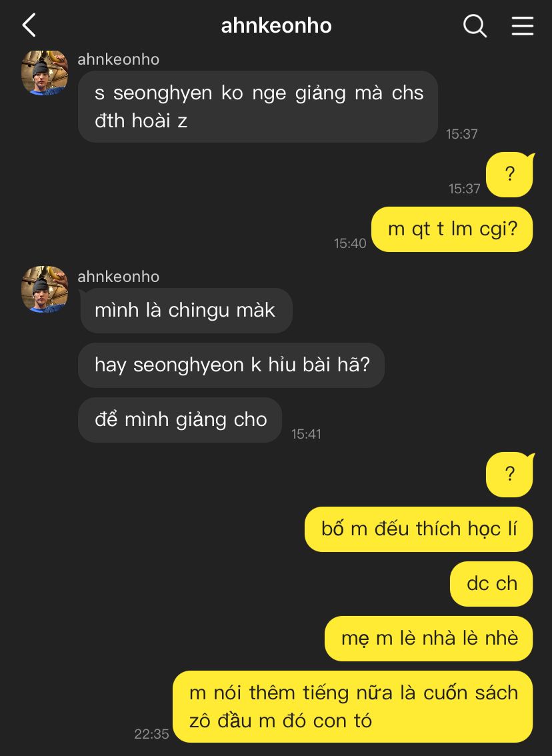Tap the 'dc ch' message bubble
Image resolution: width=552 pixels, height=756 pixels.
(x=491, y=584)
